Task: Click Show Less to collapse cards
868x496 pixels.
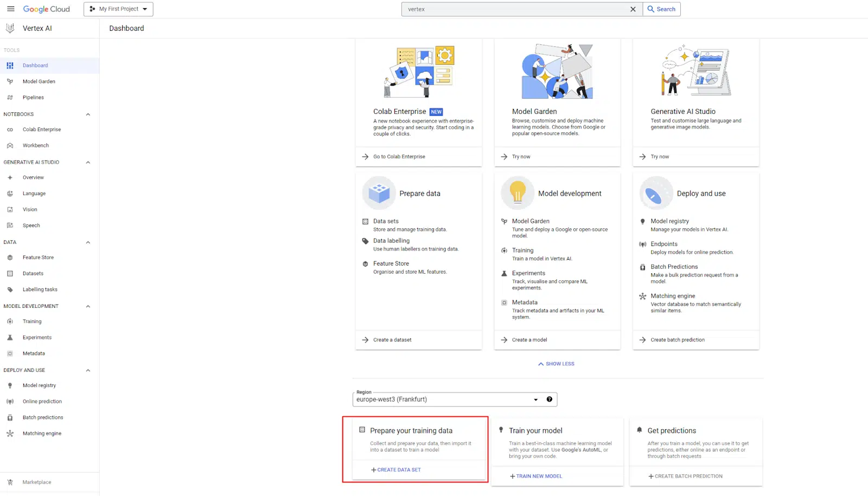Action: tap(556, 364)
